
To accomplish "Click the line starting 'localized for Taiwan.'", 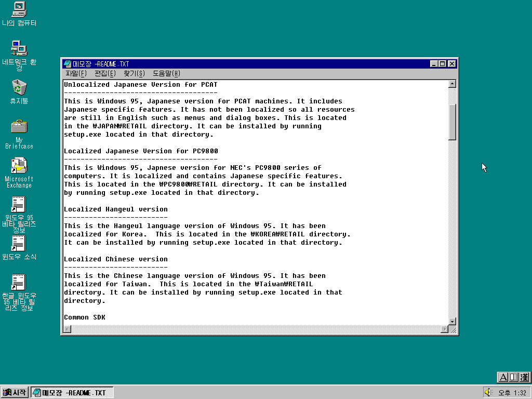I will coord(188,284).
